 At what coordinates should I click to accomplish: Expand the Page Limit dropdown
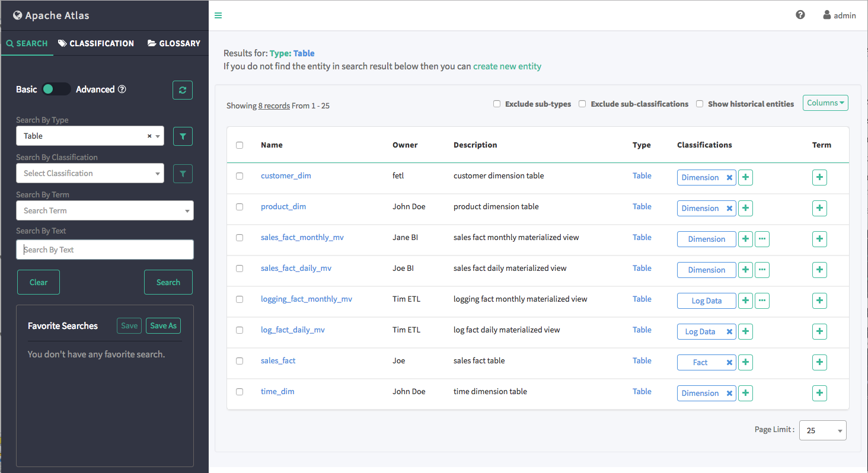coord(822,430)
